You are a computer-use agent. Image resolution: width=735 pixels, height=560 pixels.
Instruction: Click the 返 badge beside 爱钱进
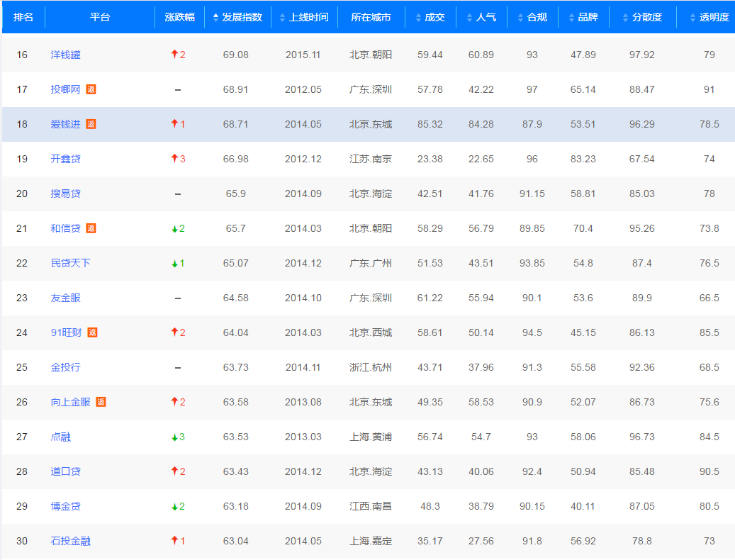click(x=91, y=124)
